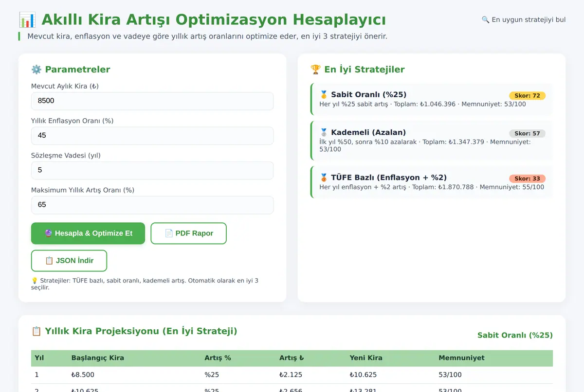Click the bronze medal icon of TÜFE Bazlı

click(324, 178)
